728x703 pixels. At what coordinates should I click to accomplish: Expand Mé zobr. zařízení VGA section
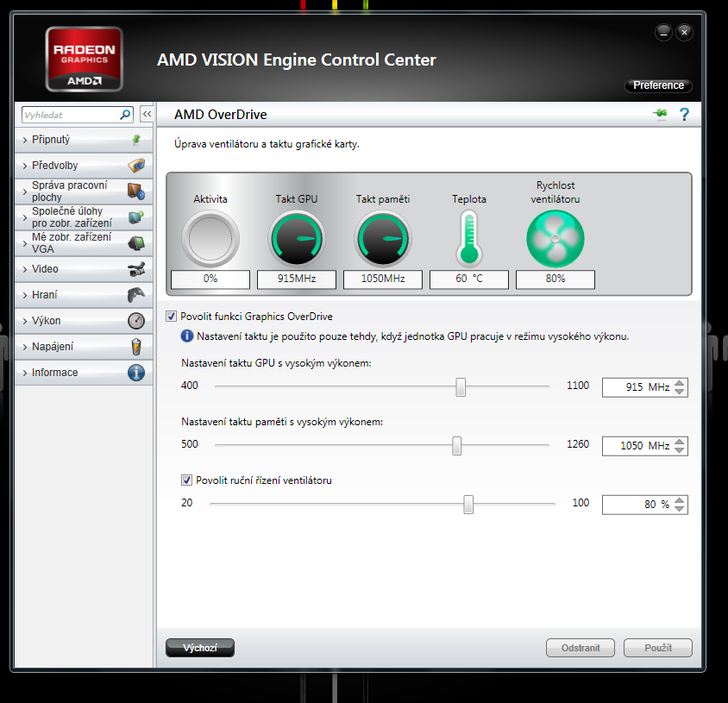tap(84, 243)
